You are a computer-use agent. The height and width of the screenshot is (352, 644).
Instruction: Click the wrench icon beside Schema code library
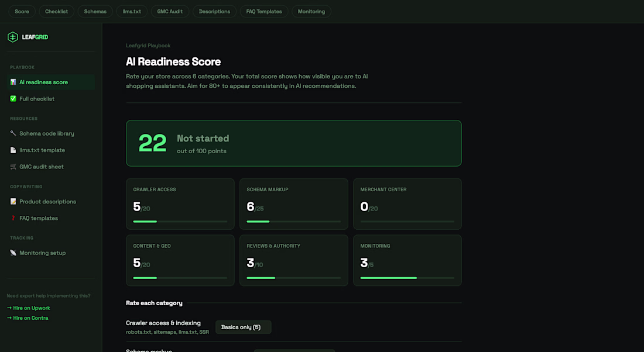13,133
